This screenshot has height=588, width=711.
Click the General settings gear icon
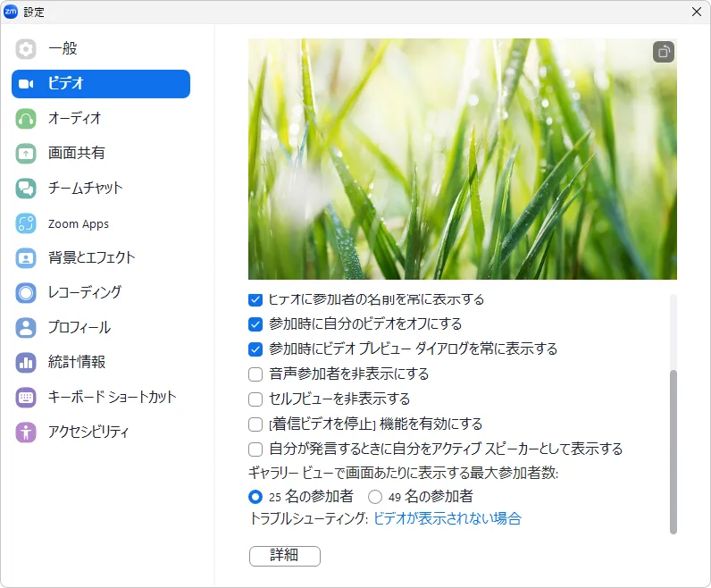coord(26,49)
